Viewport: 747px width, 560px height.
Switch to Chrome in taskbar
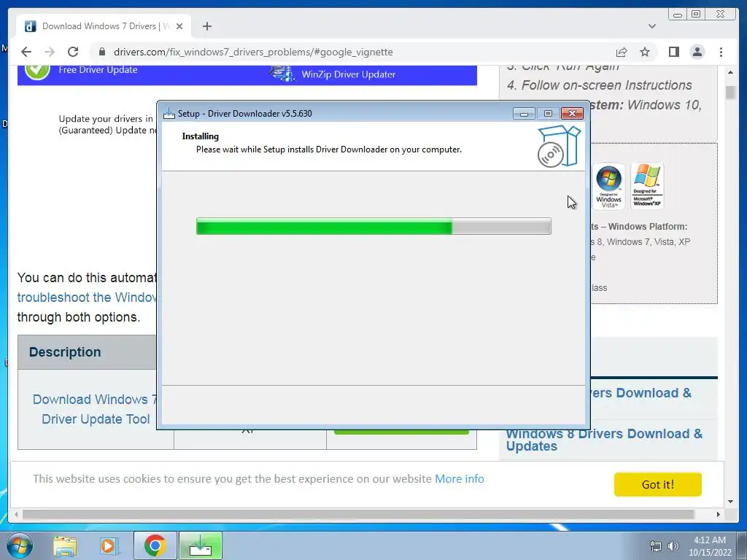(x=155, y=545)
